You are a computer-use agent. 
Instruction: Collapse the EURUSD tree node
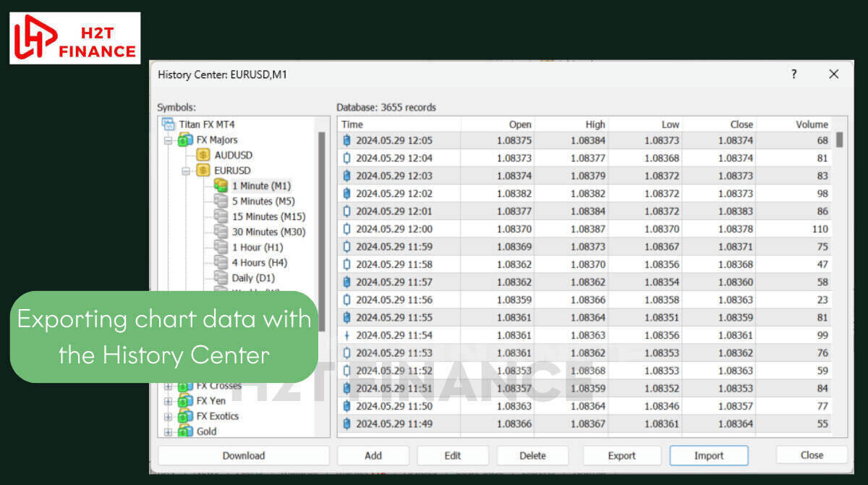[x=186, y=171]
